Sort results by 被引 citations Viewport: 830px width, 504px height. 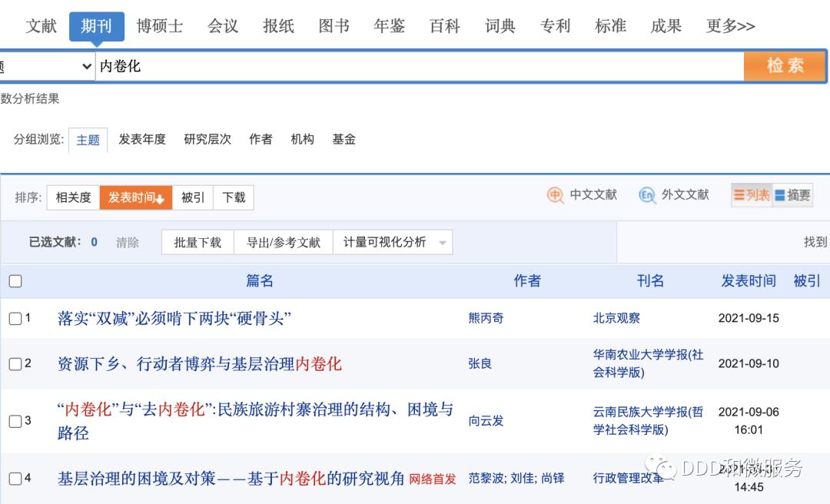click(193, 198)
